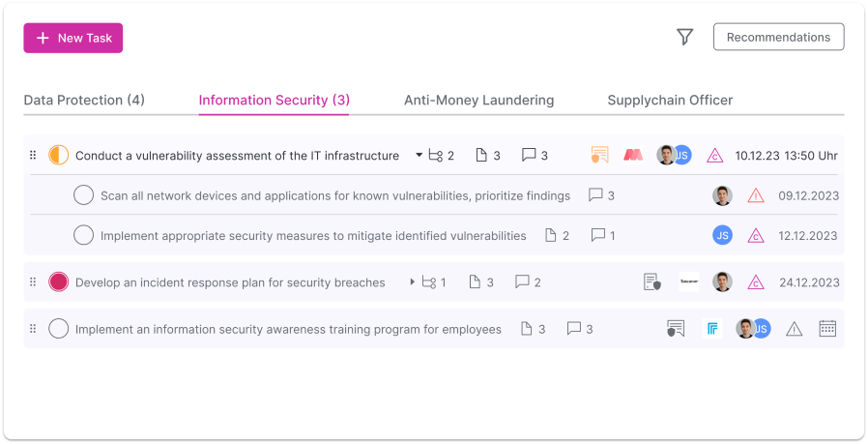This screenshot has width=868, height=444.
Task: Click the documents icon on the incident response task
Action: (x=475, y=282)
